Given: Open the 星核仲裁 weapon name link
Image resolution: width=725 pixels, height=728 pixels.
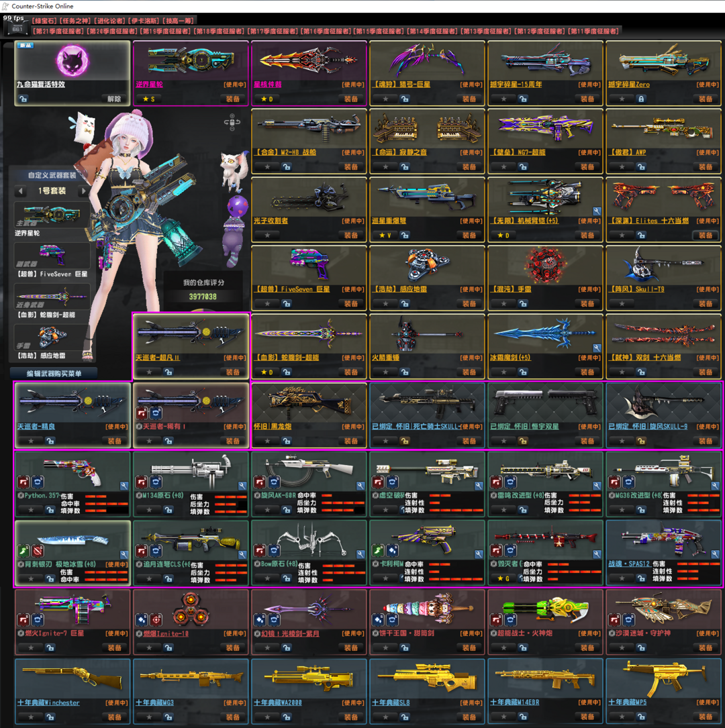Looking at the screenshot, I should coord(268,85).
